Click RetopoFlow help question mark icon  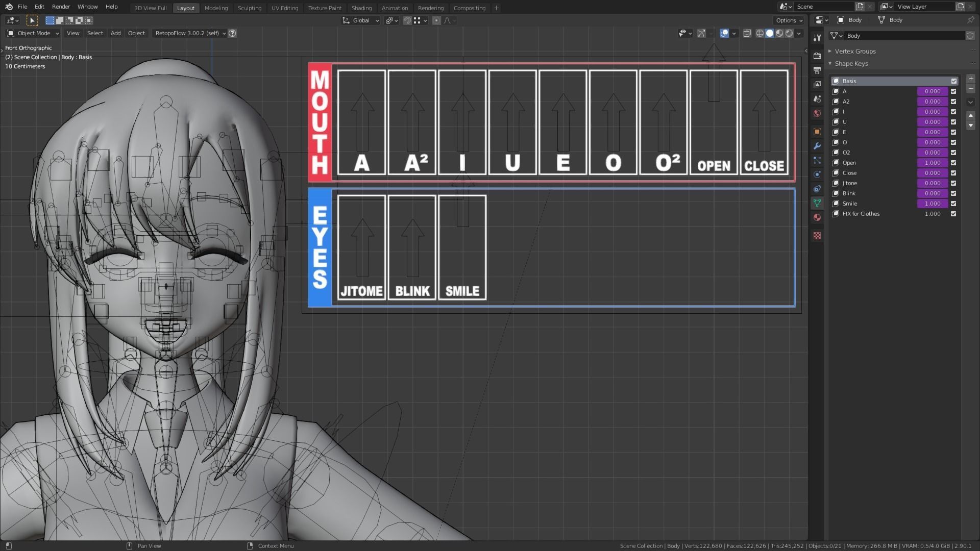pos(232,33)
